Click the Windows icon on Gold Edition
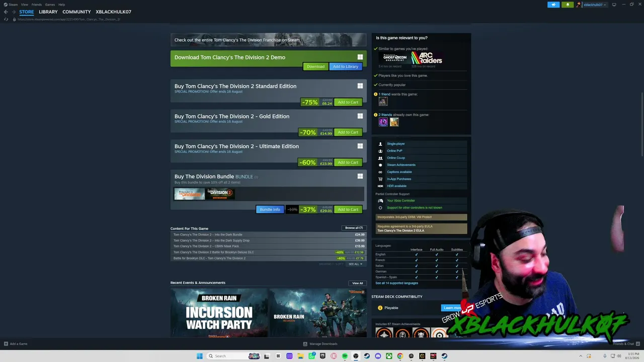 point(360,116)
